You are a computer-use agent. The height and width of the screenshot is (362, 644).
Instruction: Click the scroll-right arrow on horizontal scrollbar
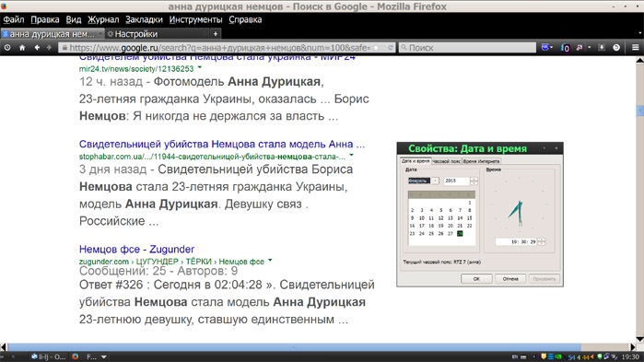pos(633,347)
